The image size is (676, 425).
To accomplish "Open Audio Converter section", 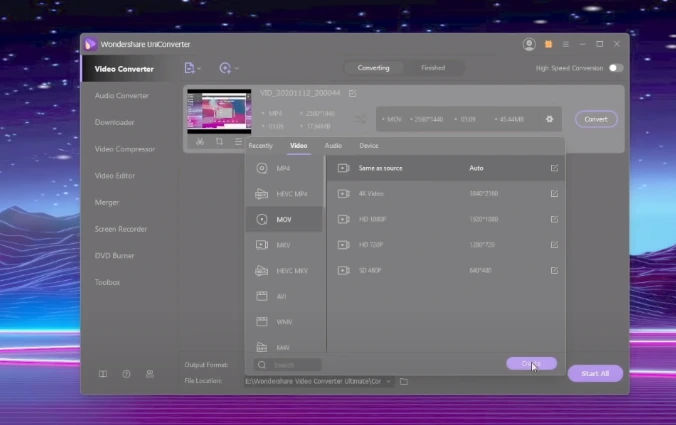I will (122, 96).
